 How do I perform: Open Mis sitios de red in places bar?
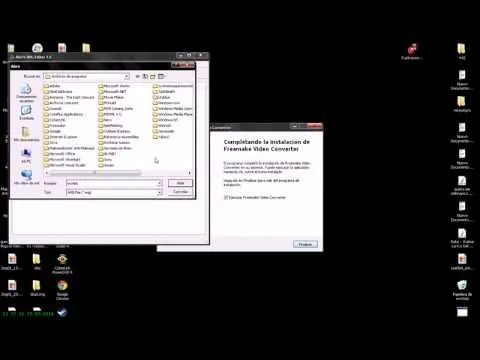click(x=26, y=177)
